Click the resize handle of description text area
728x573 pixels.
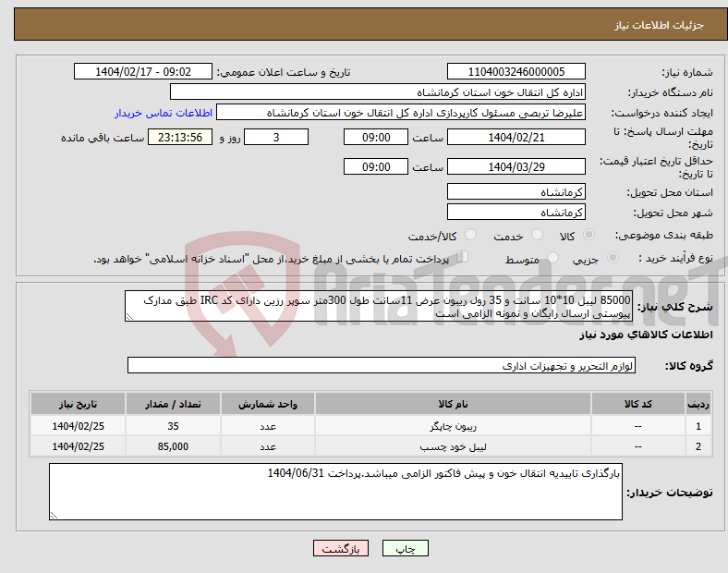pyautogui.click(x=129, y=317)
